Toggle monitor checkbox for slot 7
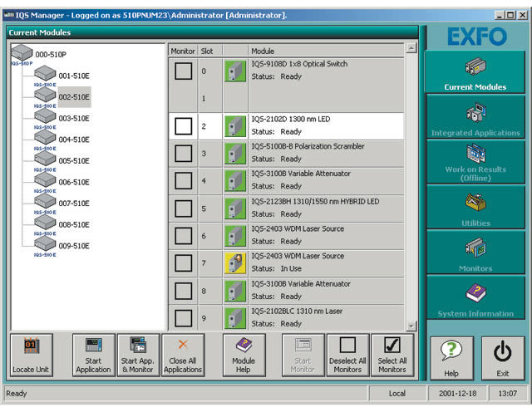The height and width of the screenshot is (412, 532). [183, 263]
